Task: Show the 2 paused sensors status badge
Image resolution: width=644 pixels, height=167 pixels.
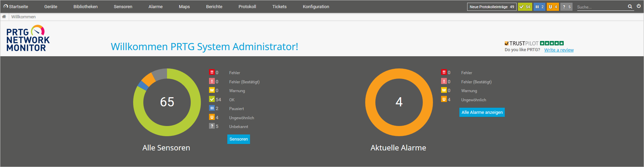Action: 540,7
